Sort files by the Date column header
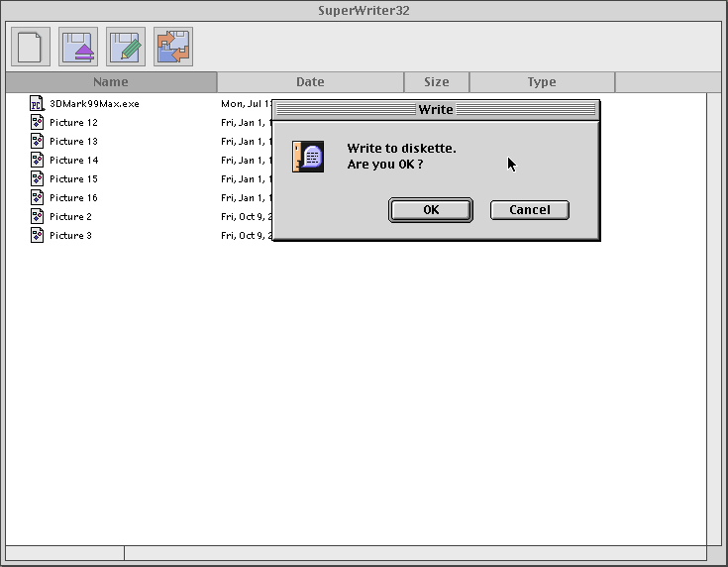Image resolution: width=728 pixels, height=567 pixels. 310,82
